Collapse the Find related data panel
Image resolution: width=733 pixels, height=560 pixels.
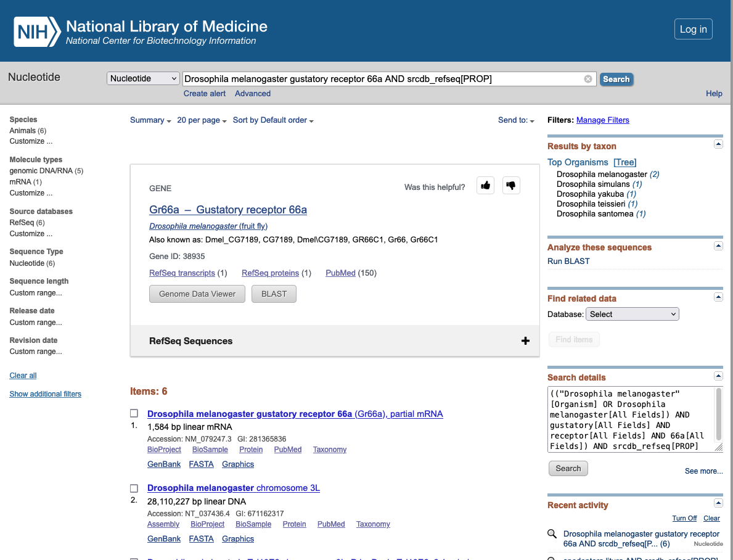pos(718,297)
